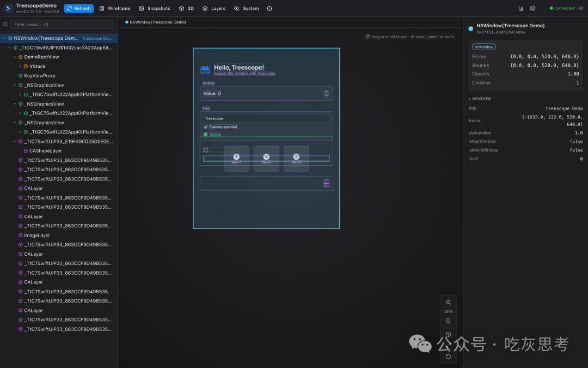The height and width of the screenshot is (368, 588).
Task: Collapse the _TtC7SwiftUIP33_E19F490D25D5E0E node
Action: coord(15,142)
